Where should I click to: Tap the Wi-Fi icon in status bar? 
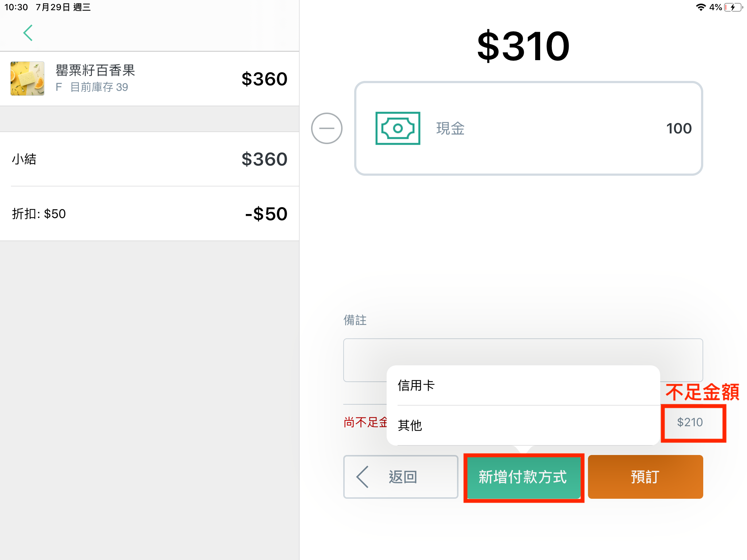coord(700,7)
